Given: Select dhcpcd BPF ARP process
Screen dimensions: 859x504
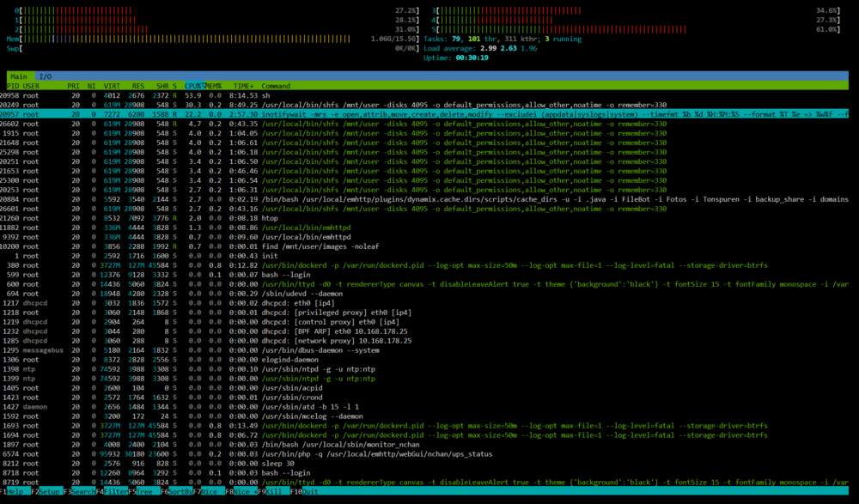Looking at the screenshot, I should (424, 331).
